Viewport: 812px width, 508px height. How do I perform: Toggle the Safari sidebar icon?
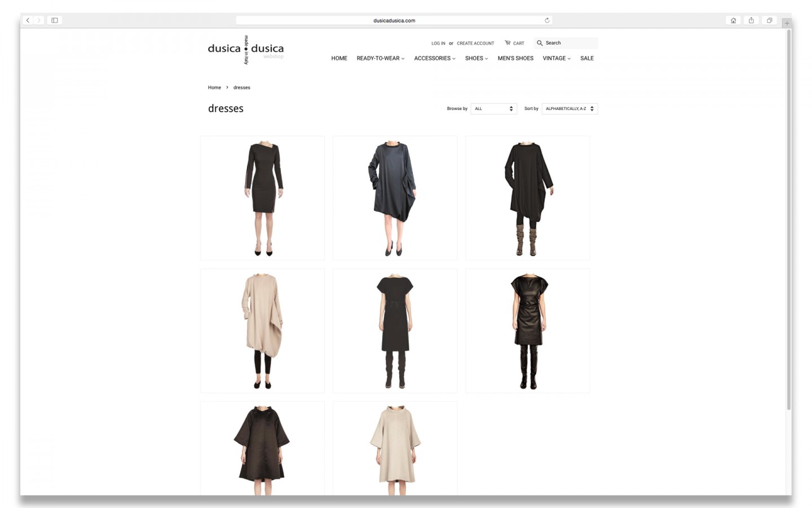[55, 20]
